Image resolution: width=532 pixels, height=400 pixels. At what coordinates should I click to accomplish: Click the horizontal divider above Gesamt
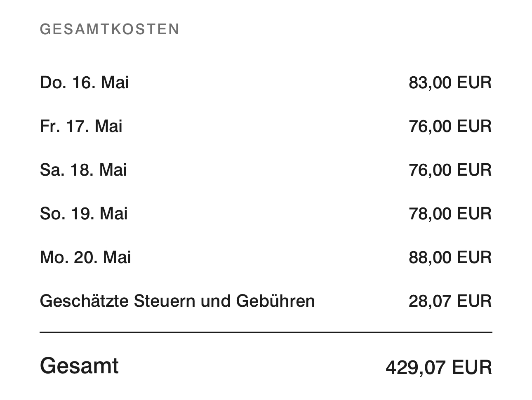coord(266,332)
